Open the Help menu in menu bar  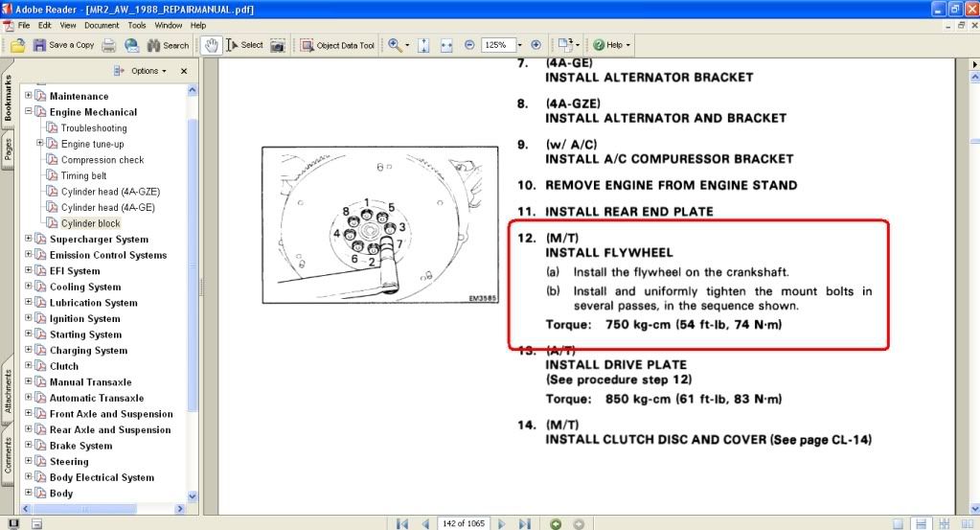pos(198,26)
